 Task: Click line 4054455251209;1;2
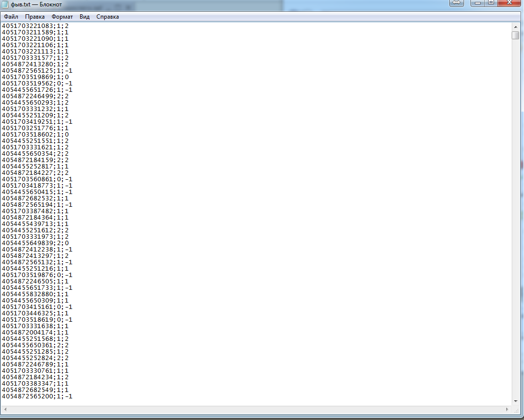35,115
